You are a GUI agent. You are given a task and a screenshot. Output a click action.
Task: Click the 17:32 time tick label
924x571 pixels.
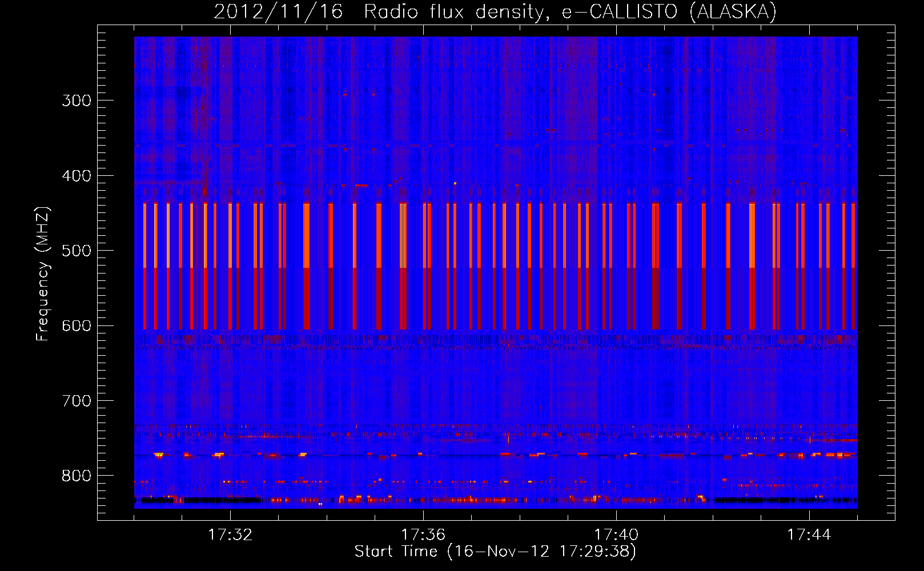coord(230,534)
